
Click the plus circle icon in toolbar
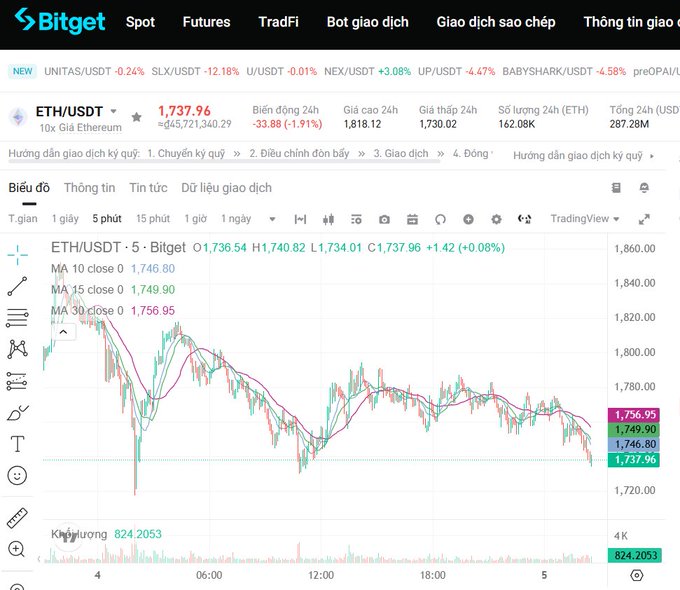coord(468,219)
